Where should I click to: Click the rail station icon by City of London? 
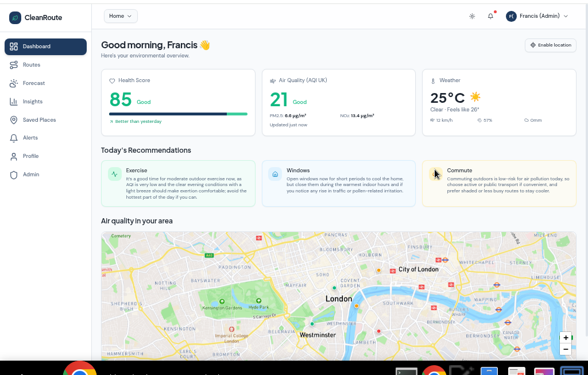pos(393,270)
